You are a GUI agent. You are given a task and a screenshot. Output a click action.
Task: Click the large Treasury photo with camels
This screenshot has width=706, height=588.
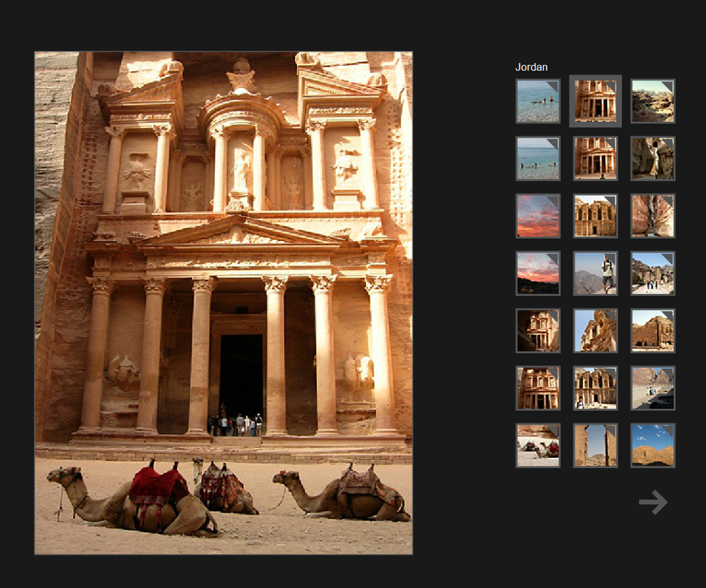[224, 303]
